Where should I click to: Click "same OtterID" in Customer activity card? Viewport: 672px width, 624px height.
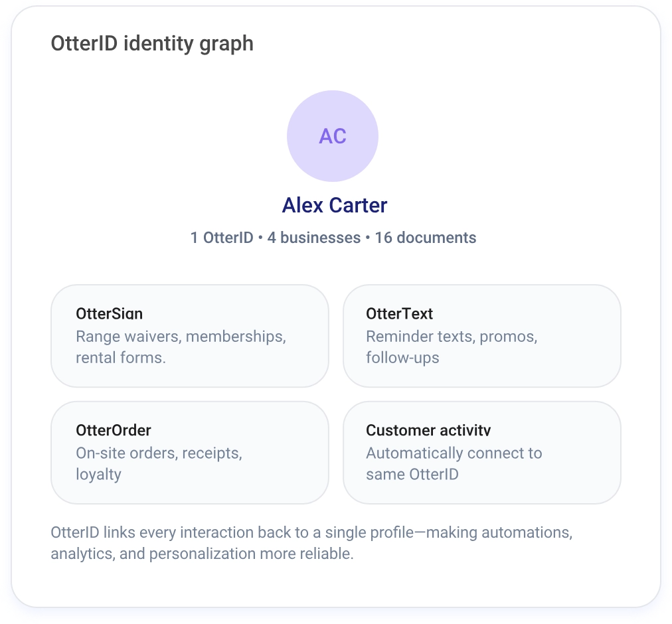[412, 474]
